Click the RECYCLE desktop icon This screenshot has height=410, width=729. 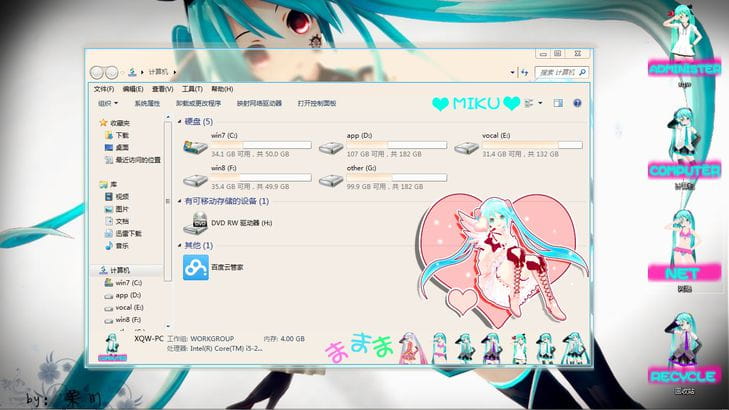(684, 353)
